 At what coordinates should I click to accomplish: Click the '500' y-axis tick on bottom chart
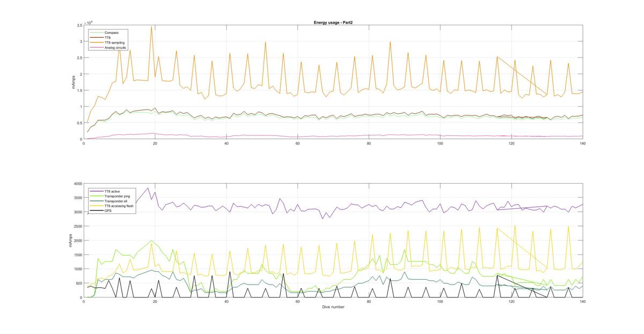pos(78,283)
